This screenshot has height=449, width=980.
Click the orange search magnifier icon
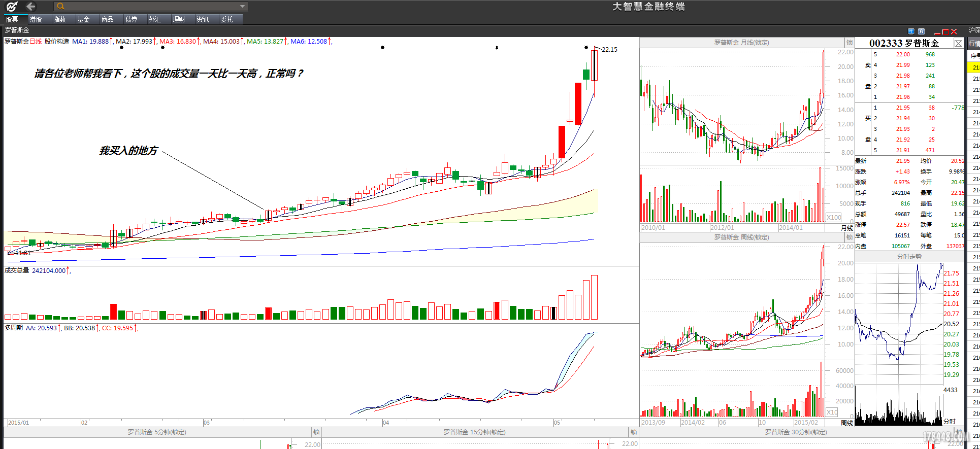[x=60, y=6]
